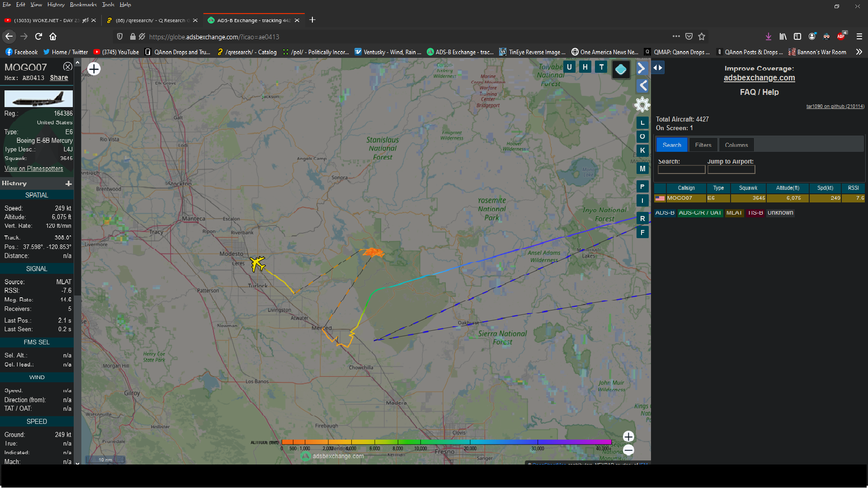Toggle the sidebar view icon

tap(797, 37)
